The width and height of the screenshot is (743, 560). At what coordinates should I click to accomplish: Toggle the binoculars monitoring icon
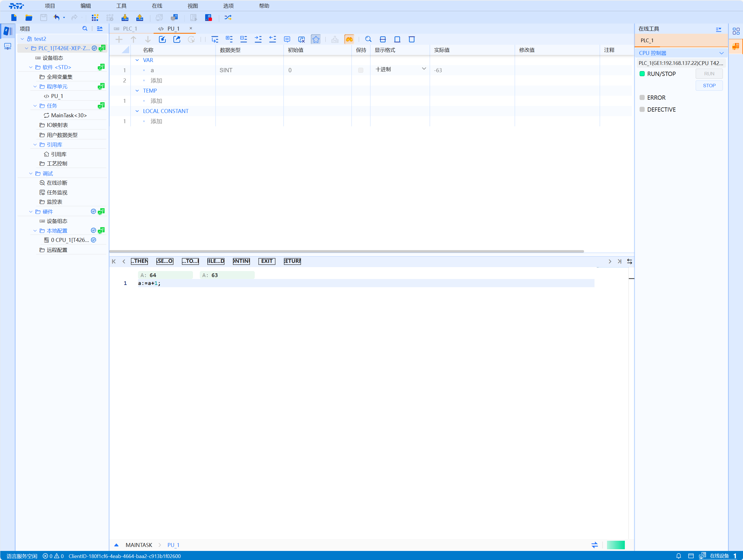coord(349,39)
